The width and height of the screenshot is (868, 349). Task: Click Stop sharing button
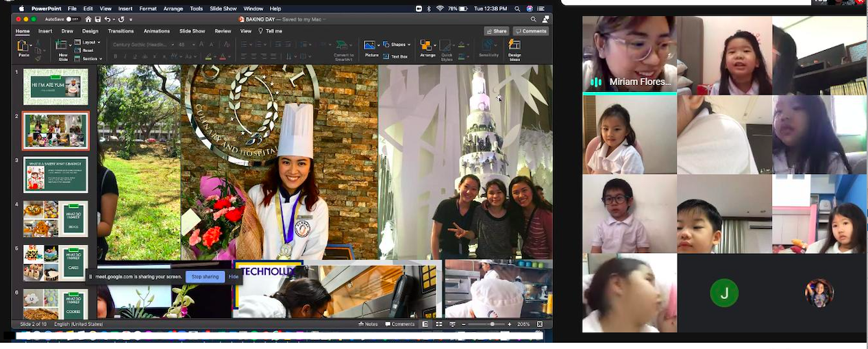[205, 276]
